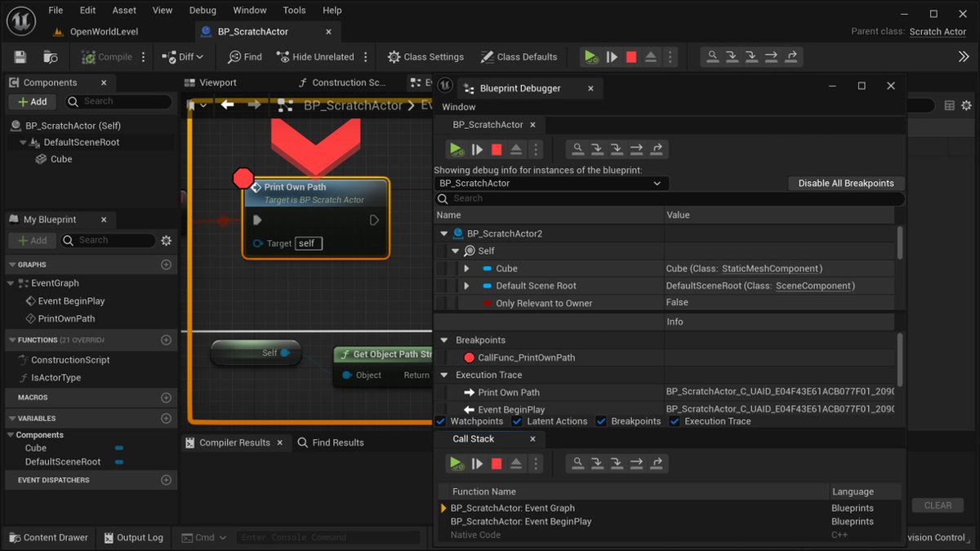The width and height of the screenshot is (980, 551).
Task: Select BP_ScratchActor: Event BeginPlay call stack row
Action: (x=670, y=522)
